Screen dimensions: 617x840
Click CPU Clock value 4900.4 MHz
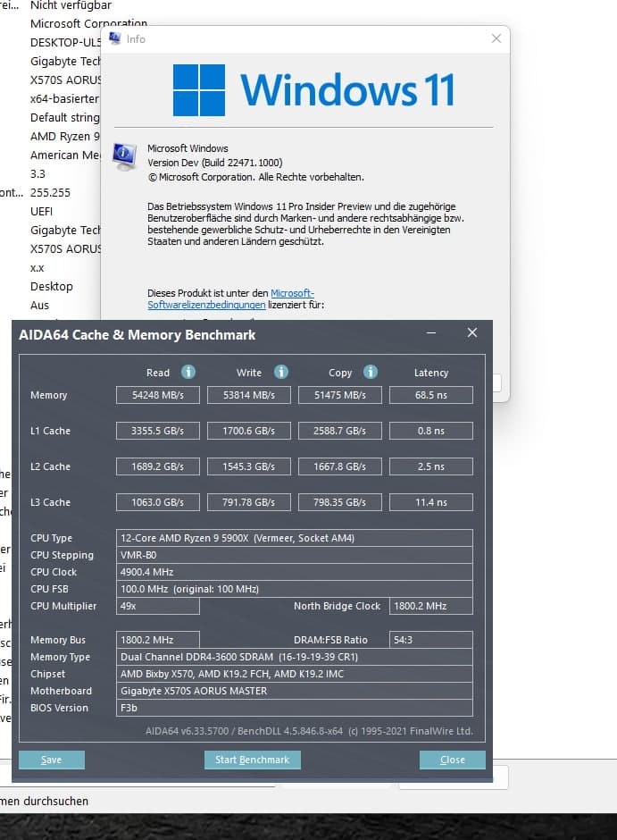pyautogui.click(x=295, y=572)
